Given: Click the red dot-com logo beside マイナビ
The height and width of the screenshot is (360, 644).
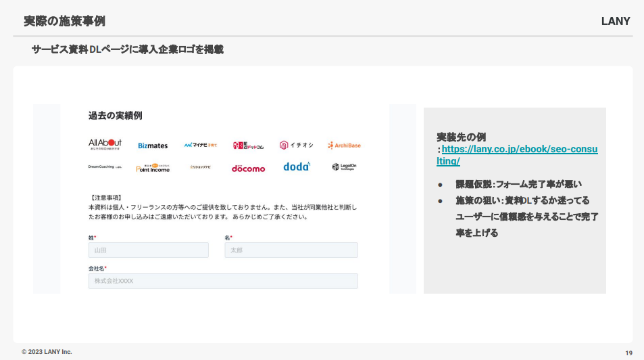Looking at the screenshot, I should click(249, 145).
